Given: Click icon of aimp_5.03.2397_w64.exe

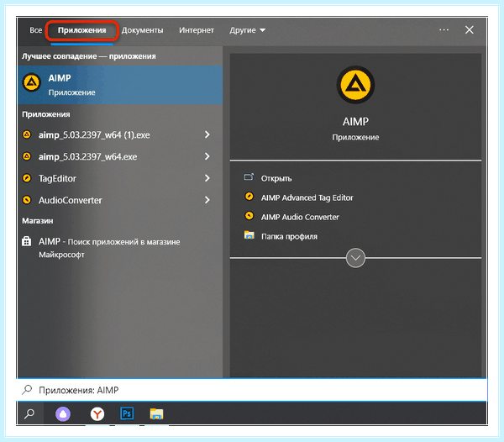Looking at the screenshot, I should coord(27,156).
